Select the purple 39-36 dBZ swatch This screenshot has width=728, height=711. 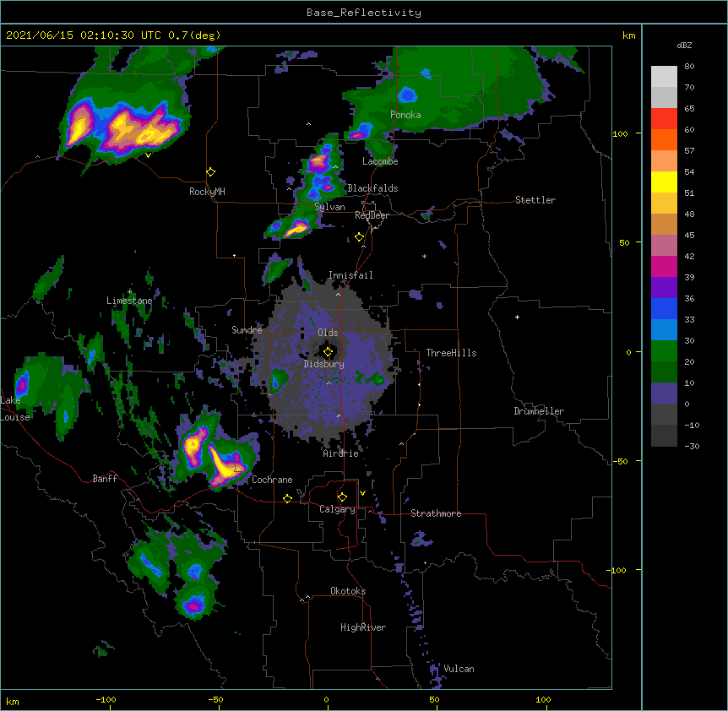[x=664, y=288]
